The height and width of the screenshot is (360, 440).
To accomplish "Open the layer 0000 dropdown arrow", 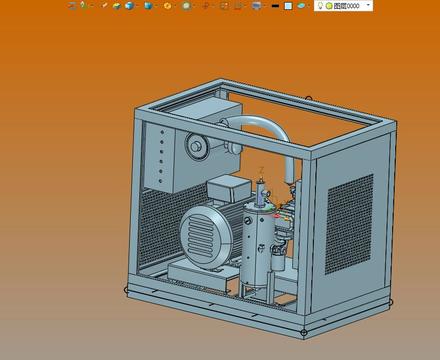I will click(x=368, y=5).
